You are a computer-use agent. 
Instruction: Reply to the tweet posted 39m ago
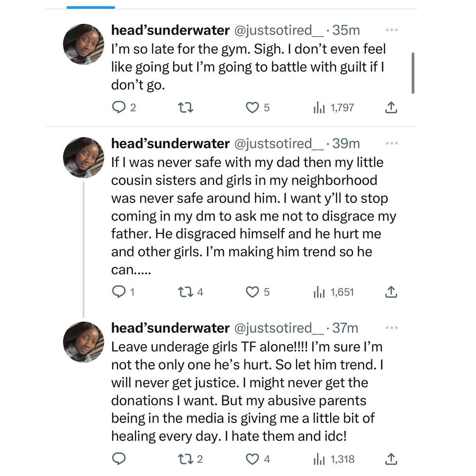click(119, 292)
